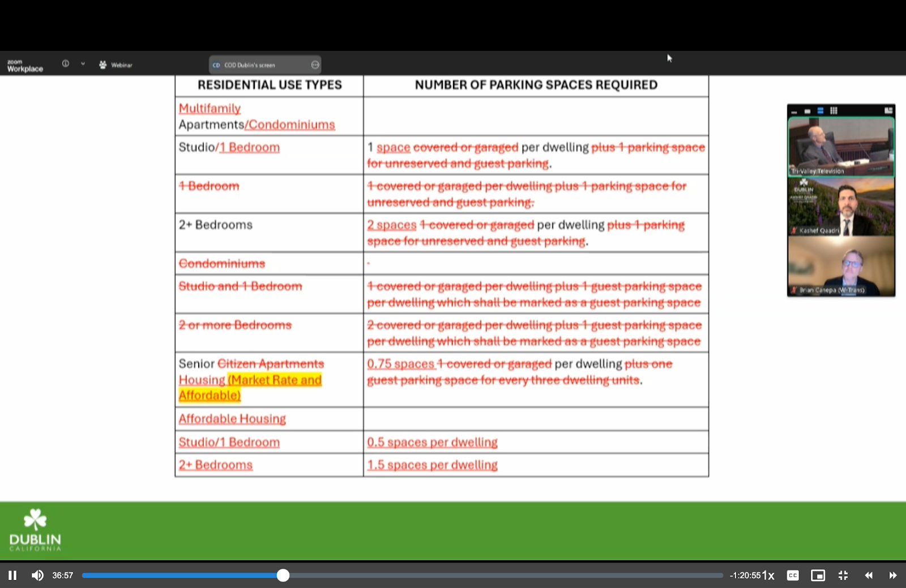Screen dimensions: 906x588
Task: Minimize the participant video panel
Action: [794, 111]
